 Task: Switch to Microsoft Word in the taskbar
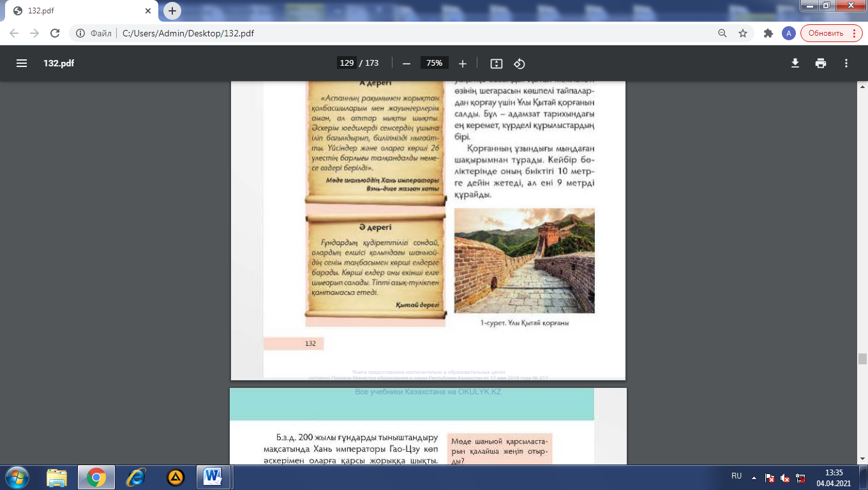coord(213,477)
